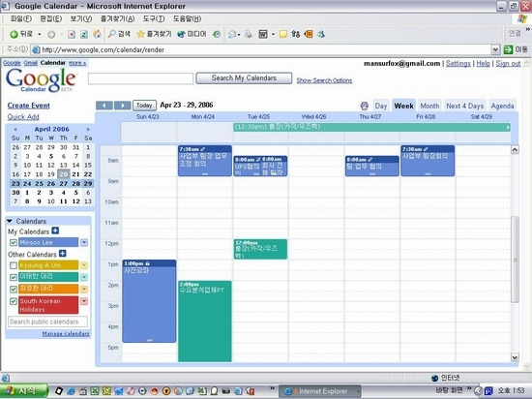Click the green Go (이동) button

pyautogui.click(x=516, y=49)
